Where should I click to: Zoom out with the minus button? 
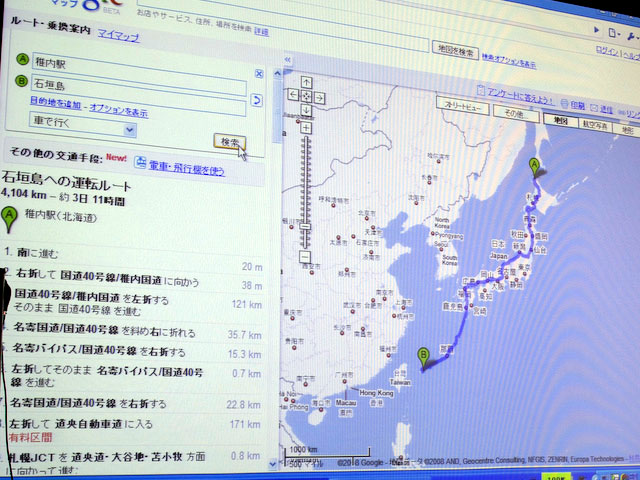pyautogui.click(x=304, y=257)
